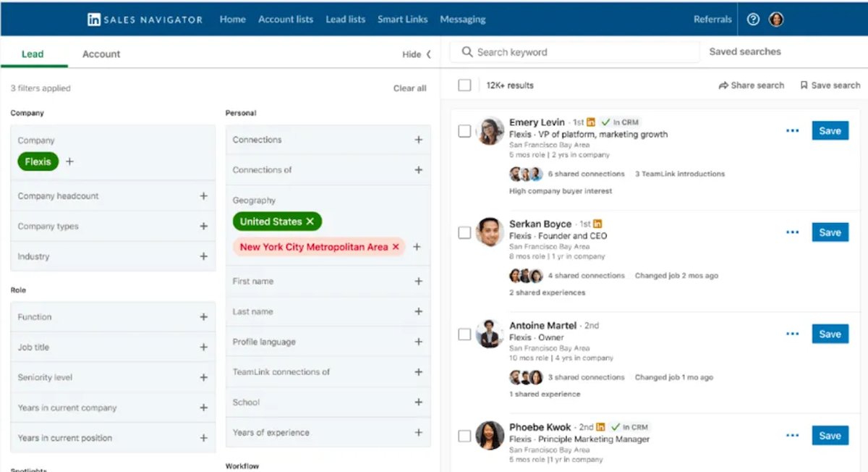Open Smart Links in the navigation bar

pyautogui.click(x=402, y=20)
